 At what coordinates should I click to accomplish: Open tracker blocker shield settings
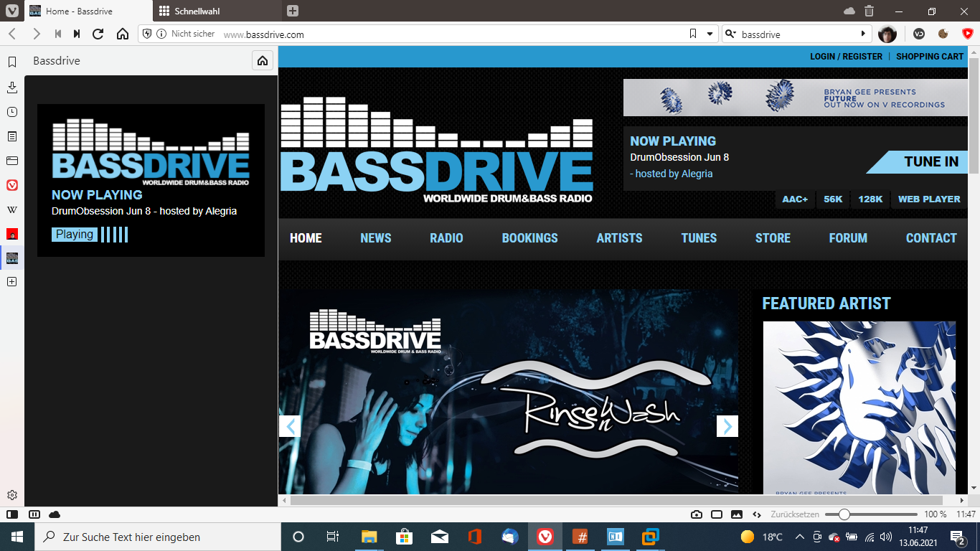point(147,34)
